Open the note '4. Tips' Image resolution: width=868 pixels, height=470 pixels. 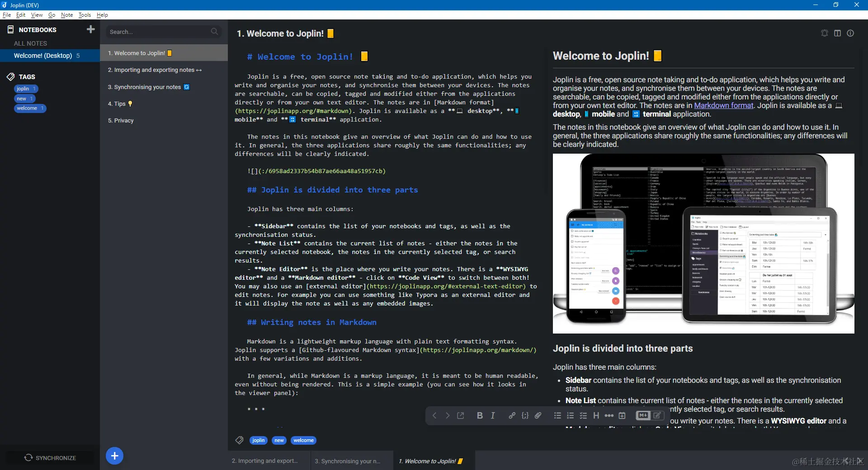coord(164,103)
